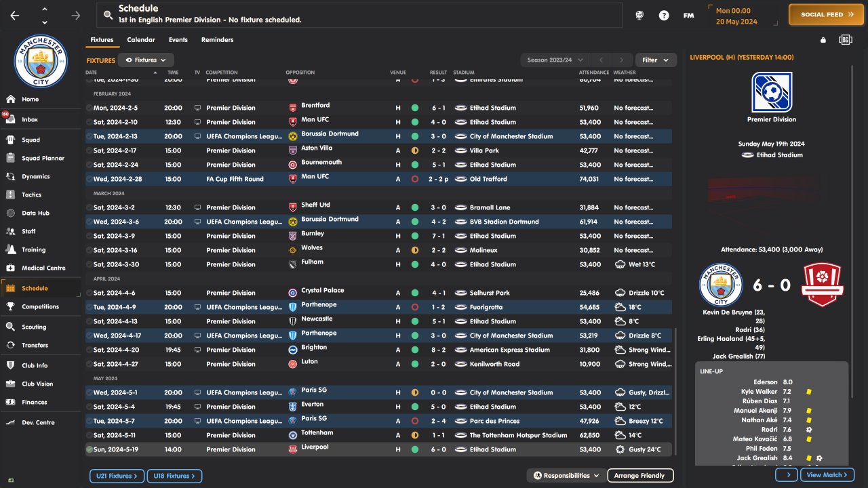The height and width of the screenshot is (488, 868).
Task: Go to Tactics in the sidebar
Action: click(31, 195)
